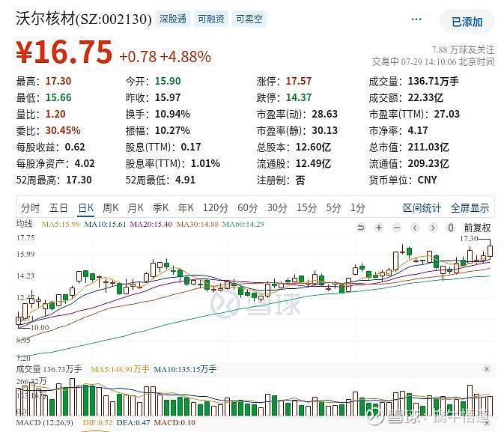Click the stock title 沃尔核材(SZ:002130)
This screenshot has width=504, height=432.
point(84,19)
